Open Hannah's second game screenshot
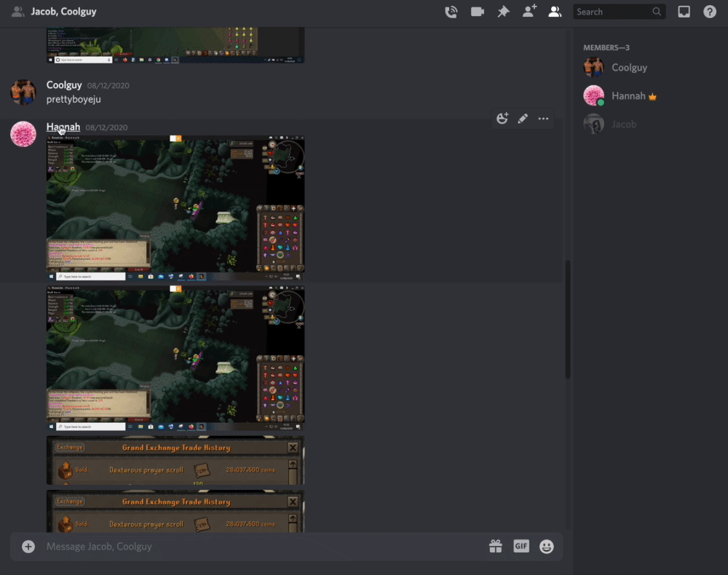 click(175, 358)
